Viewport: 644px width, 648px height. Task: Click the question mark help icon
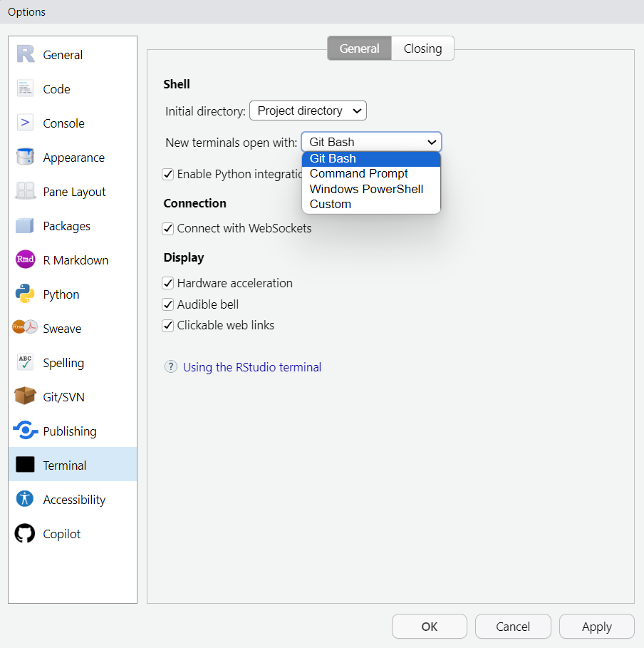[171, 366]
